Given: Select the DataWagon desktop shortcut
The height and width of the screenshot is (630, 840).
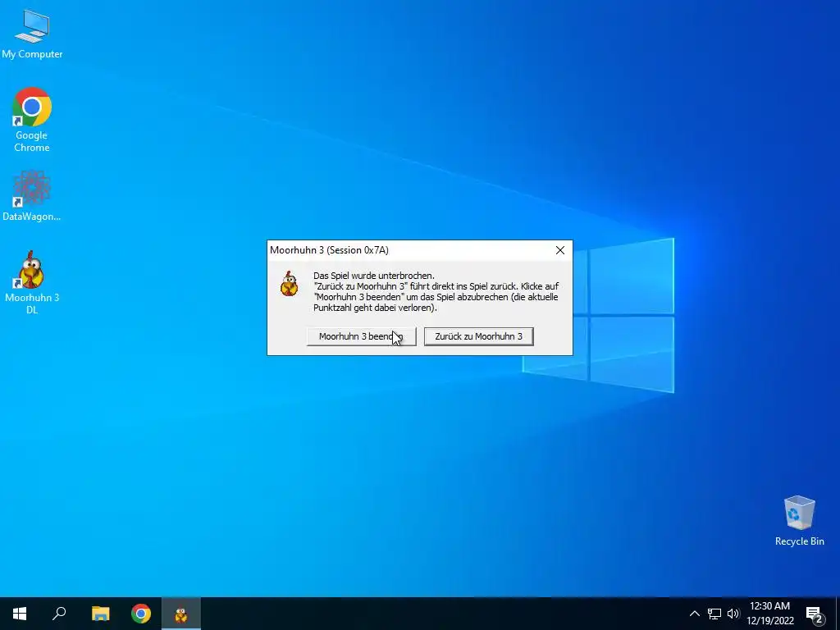Looking at the screenshot, I should [x=32, y=195].
